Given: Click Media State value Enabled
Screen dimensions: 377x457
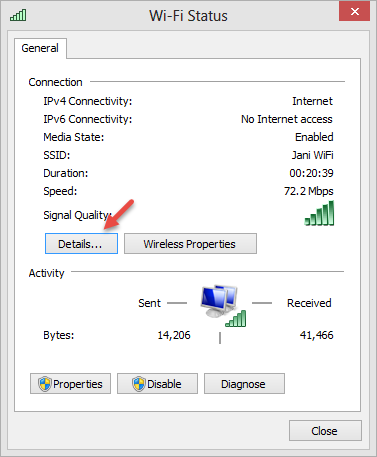Looking at the screenshot, I should (314, 137).
